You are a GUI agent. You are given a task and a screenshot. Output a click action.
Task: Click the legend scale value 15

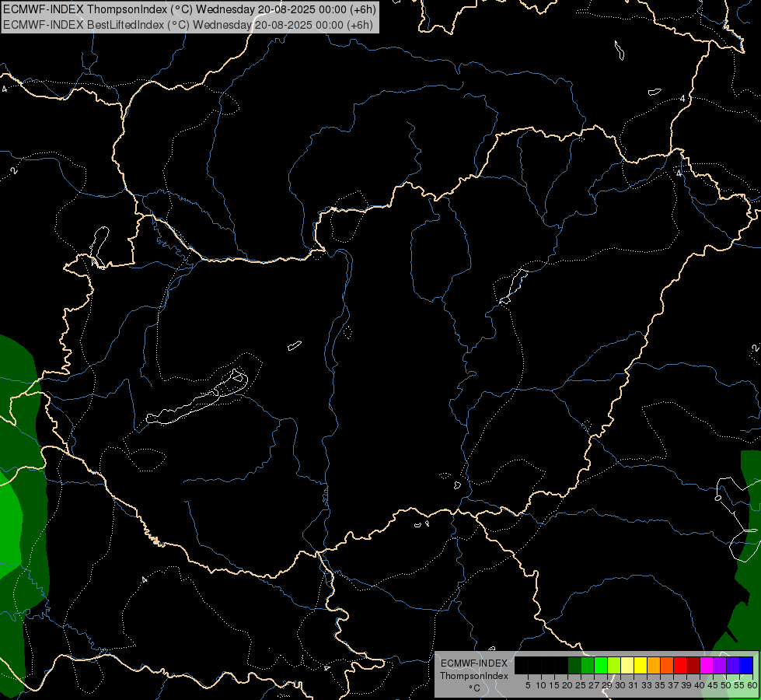(x=554, y=685)
